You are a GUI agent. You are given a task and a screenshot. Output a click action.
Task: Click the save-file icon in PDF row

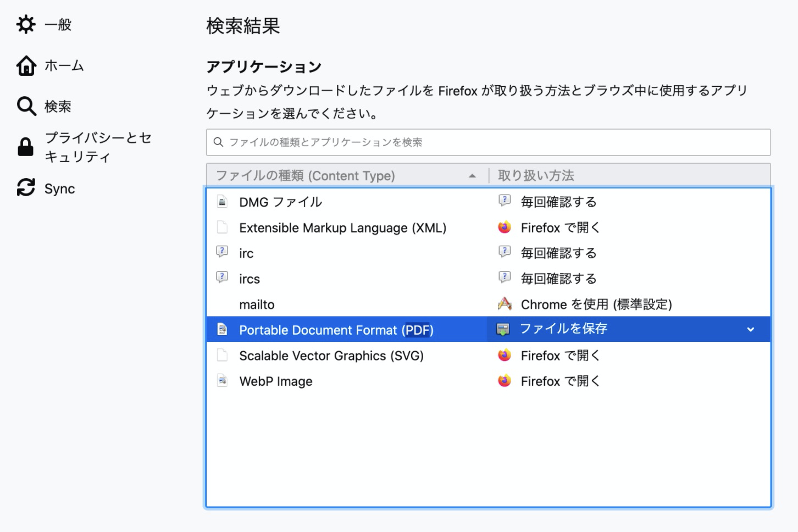[x=503, y=329]
